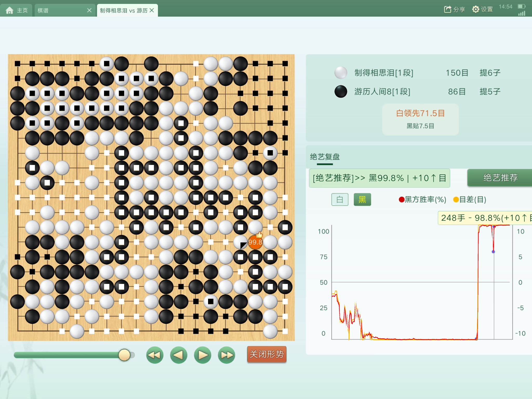Jump to first move with rewind button
The image size is (532, 399).
pos(155,355)
